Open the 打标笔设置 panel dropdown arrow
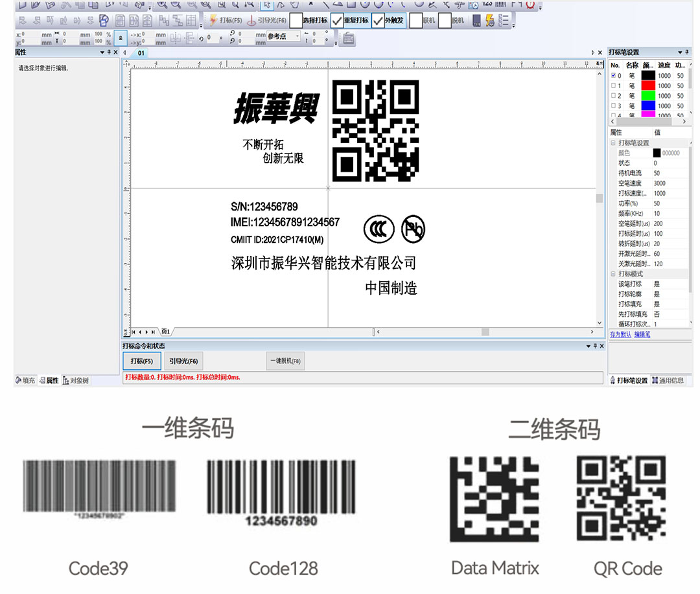Viewport: 700px width, 594px height. point(680,52)
